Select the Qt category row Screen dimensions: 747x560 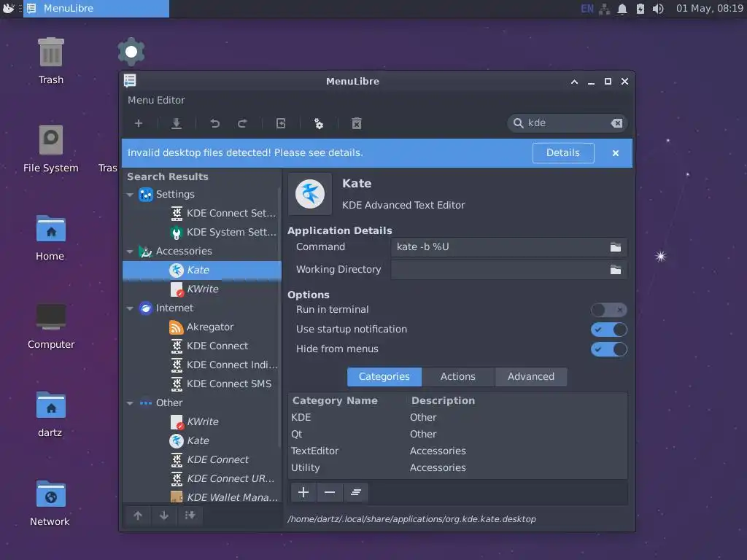[x=458, y=435]
